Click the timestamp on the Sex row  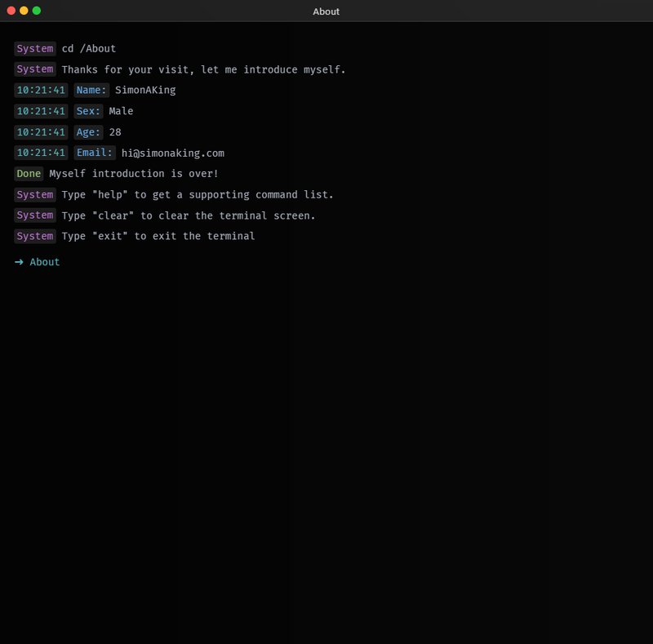[x=41, y=111]
